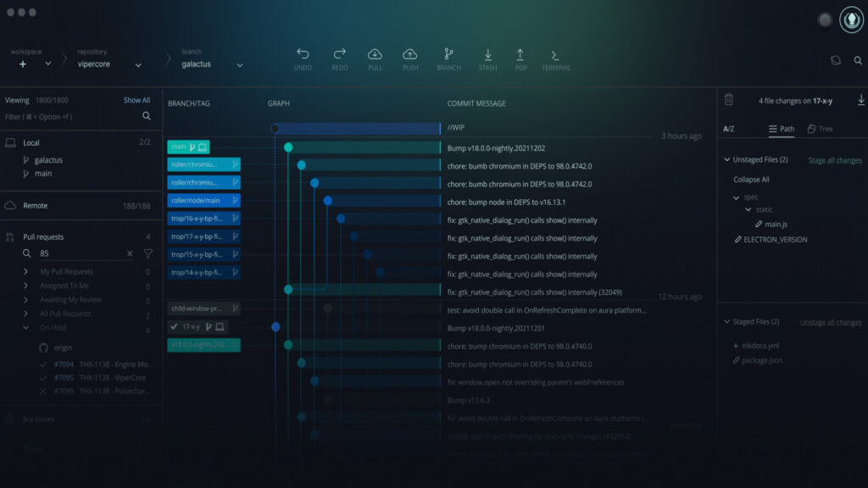Clear the pull request search with X
The height and width of the screenshot is (488, 868).
click(x=130, y=253)
